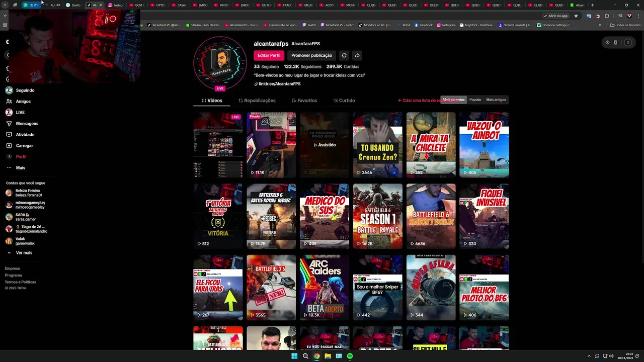Open '1ª Vitória' video thumbnail
This screenshot has width=644, height=362.
pos(218,216)
